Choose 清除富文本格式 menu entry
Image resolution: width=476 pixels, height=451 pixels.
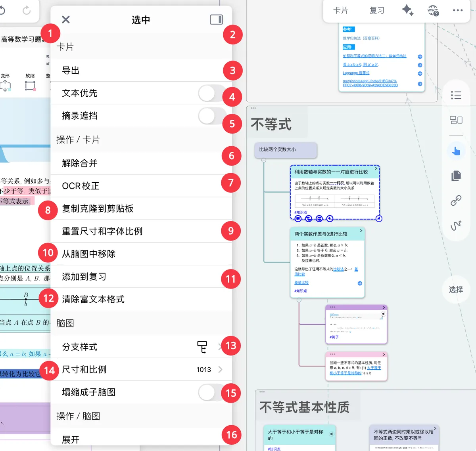click(141, 299)
